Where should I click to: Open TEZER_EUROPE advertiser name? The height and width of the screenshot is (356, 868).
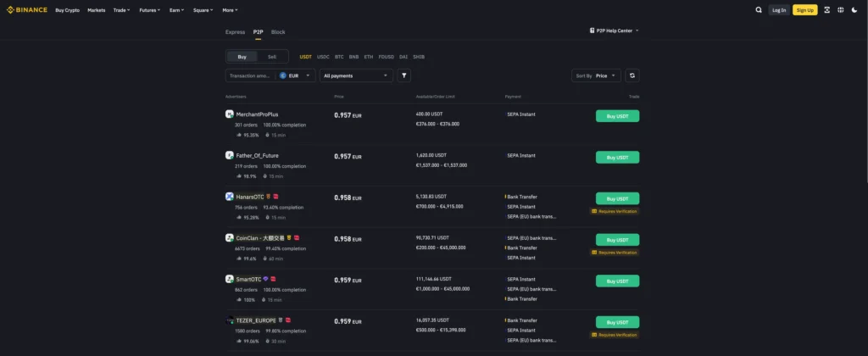coord(256,320)
